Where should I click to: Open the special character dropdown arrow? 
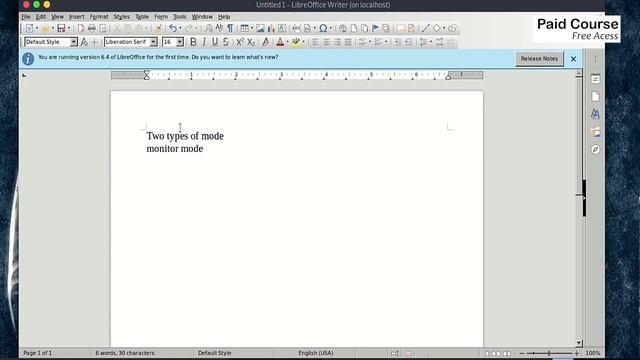(330, 28)
